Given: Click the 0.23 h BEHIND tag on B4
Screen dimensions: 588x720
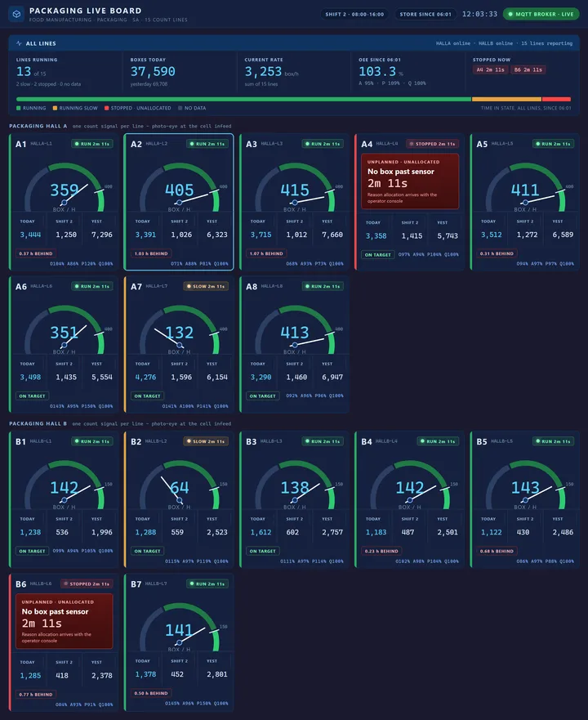Looking at the screenshot, I should coord(381,551).
